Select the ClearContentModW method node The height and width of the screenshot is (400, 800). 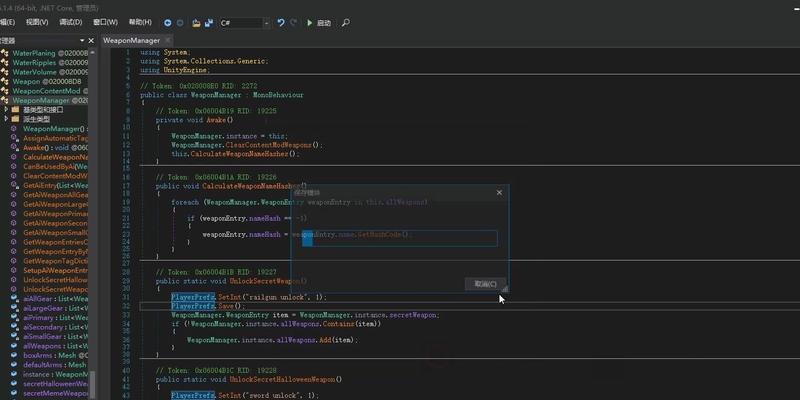[x=55, y=176]
